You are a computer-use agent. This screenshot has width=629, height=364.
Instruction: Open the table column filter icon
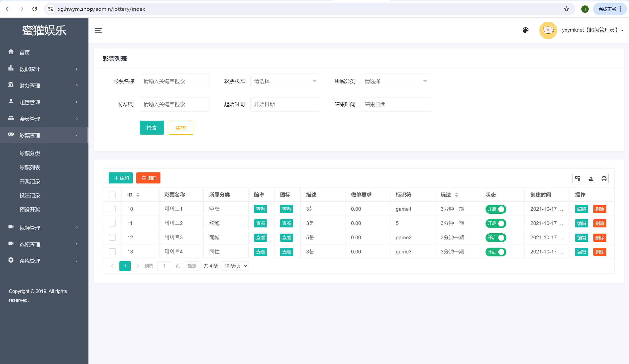(x=577, y=179)
